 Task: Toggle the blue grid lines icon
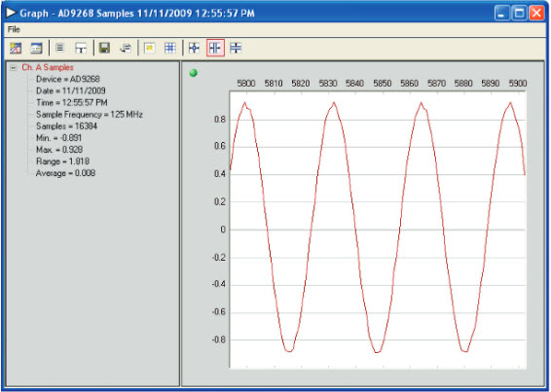pos(170,48)
